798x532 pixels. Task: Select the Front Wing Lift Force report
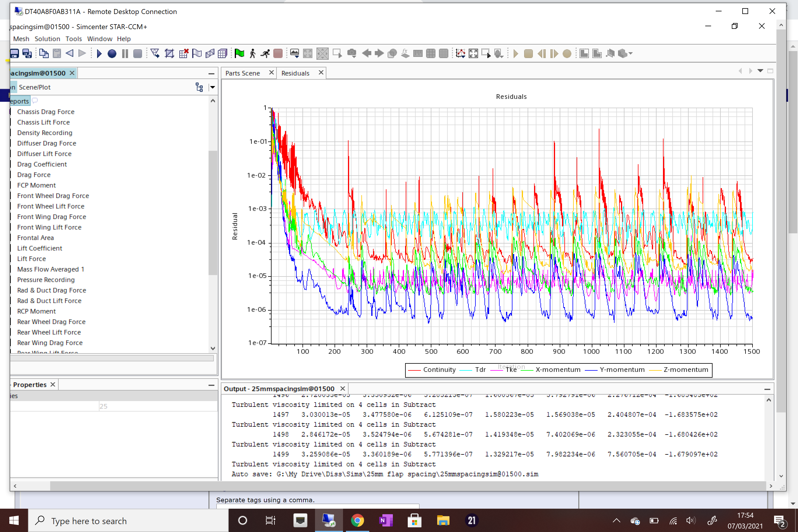click(x=49, y=227)
